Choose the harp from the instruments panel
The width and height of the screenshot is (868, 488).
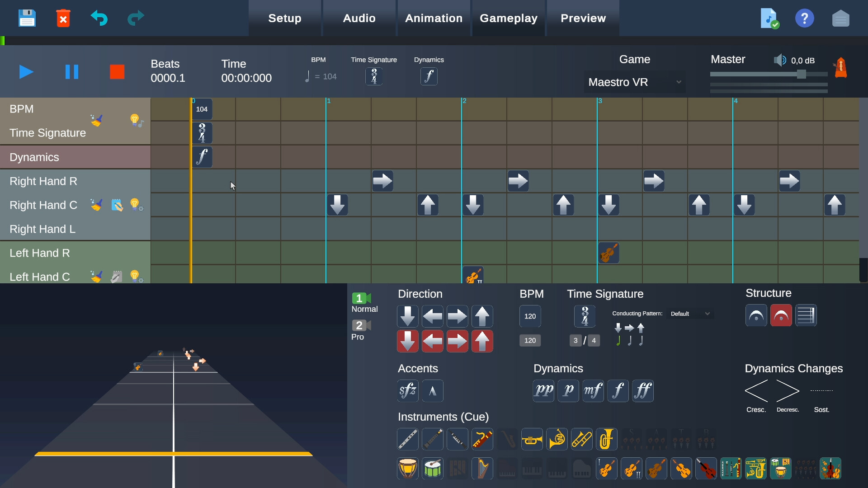[482, 469]
